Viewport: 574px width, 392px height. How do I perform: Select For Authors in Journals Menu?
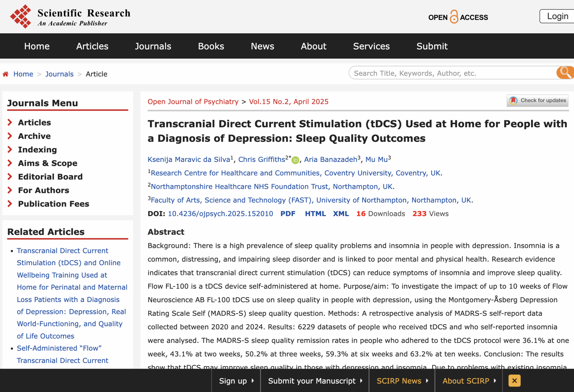point(44,190)
